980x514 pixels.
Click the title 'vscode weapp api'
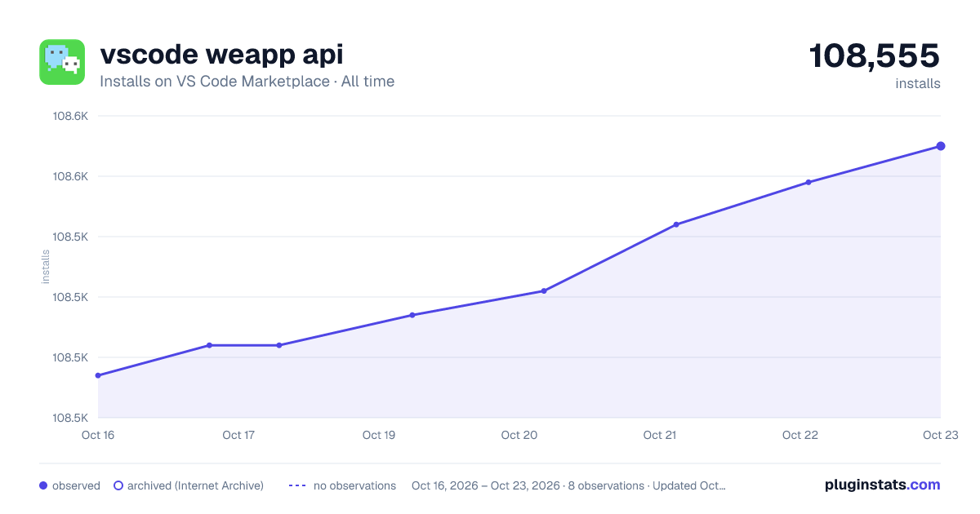click(221, 55)
